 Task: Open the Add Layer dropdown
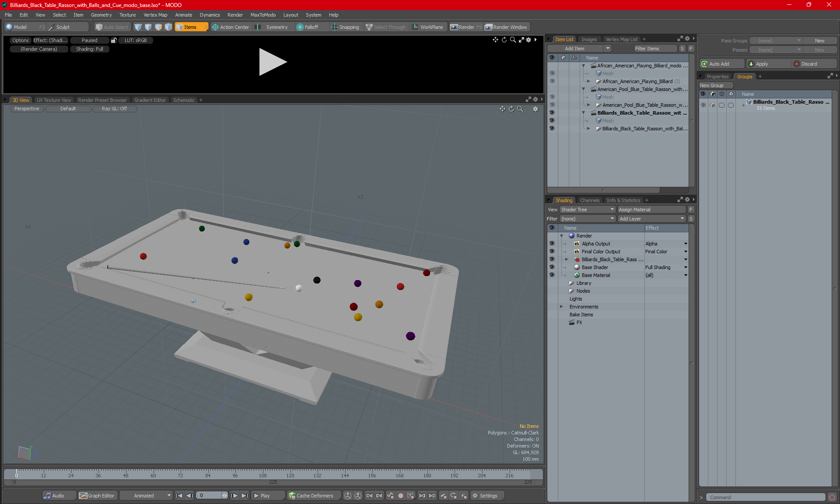click(651, 219)
